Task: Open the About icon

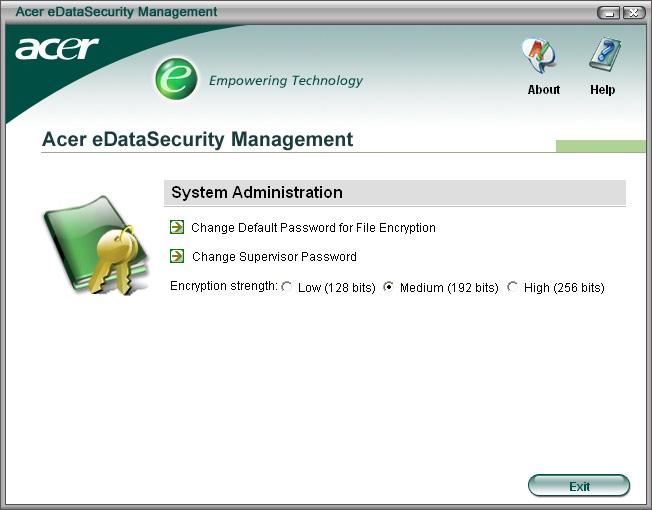Action: tap(539, 56)
